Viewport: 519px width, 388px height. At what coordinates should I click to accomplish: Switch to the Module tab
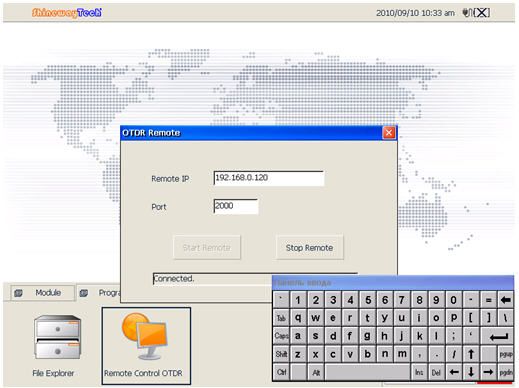[x=42, y=293]
